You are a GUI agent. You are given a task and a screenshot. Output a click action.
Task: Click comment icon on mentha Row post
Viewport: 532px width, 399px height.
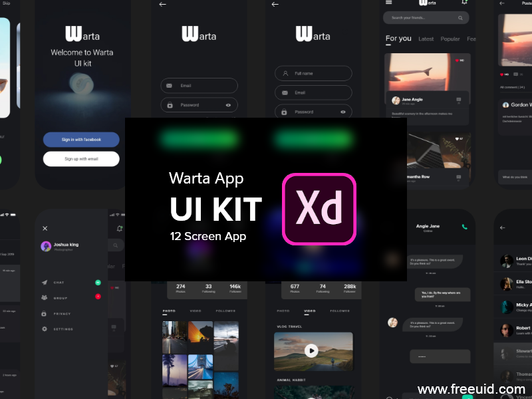459,177
